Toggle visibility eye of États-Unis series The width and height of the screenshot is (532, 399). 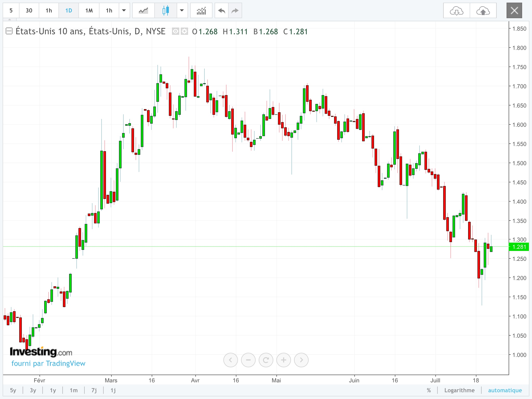point(176,31)
